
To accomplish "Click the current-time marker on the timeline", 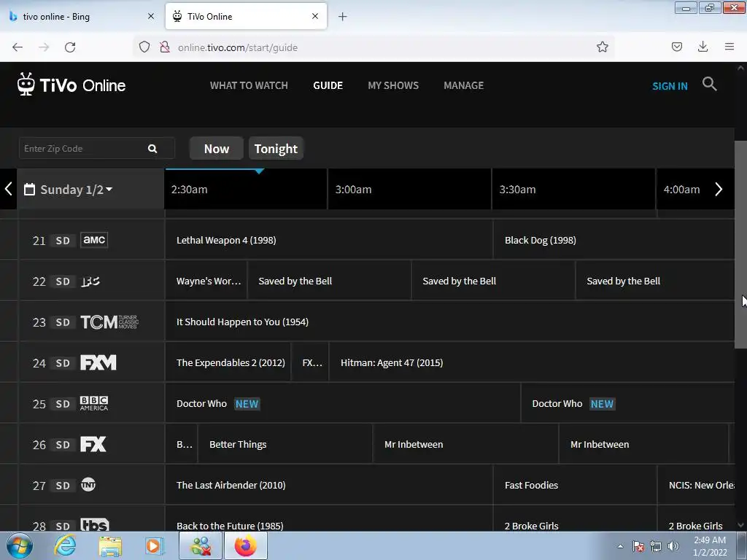I will 259,171.
